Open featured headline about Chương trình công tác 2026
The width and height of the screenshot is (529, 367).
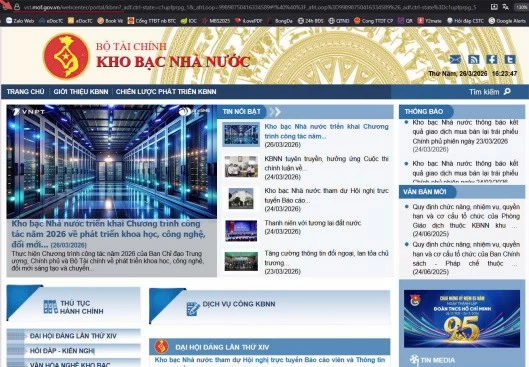coord(108,234)
